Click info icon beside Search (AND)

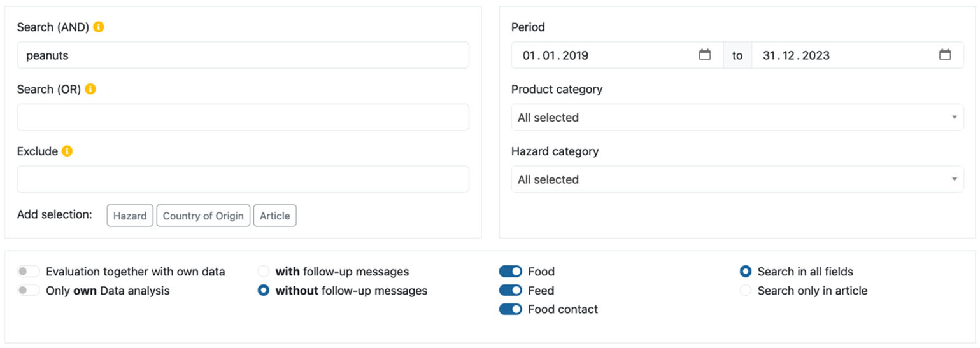pyautogui.click(x=98, y=27)
